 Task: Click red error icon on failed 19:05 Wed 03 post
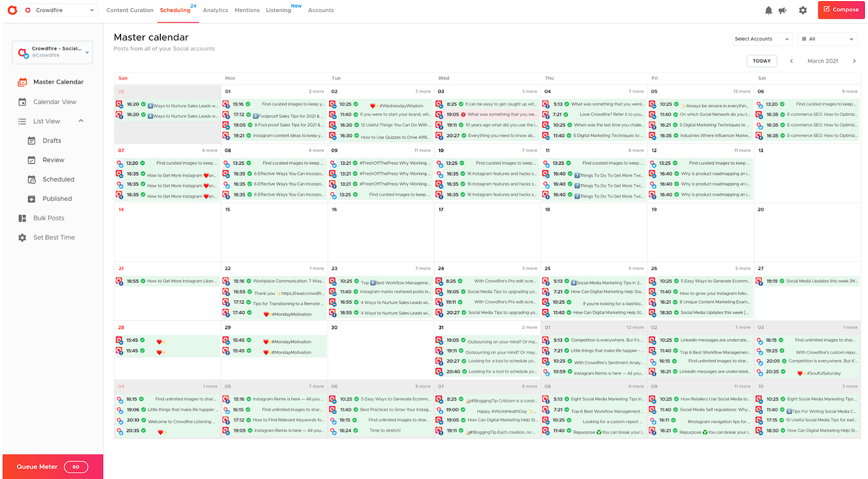463,115
